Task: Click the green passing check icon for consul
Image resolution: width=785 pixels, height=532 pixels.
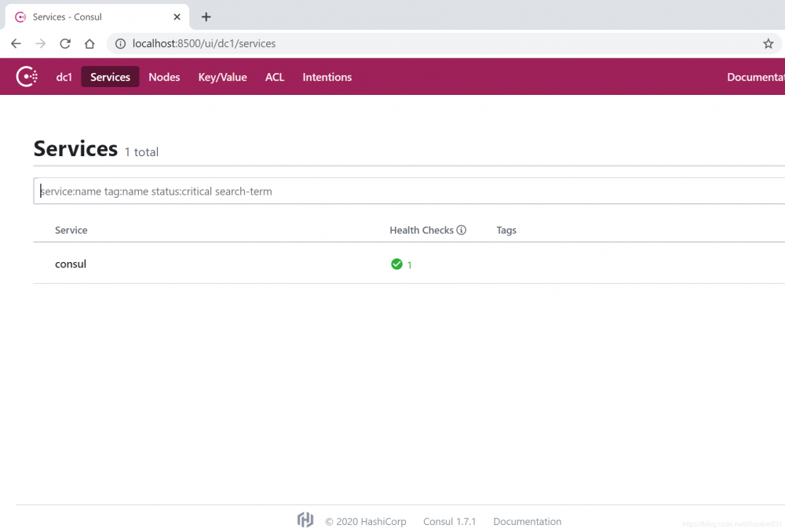Action: pyautogui.click(x=396, y=264)
